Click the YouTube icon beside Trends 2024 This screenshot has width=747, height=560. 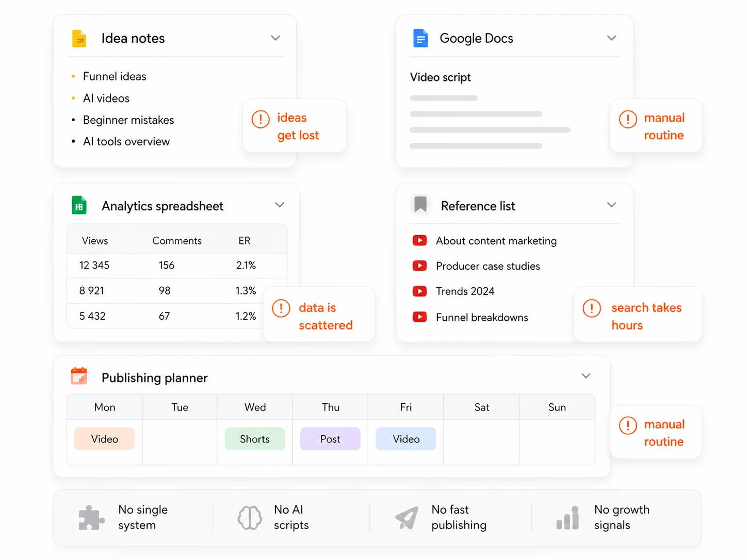419,291
